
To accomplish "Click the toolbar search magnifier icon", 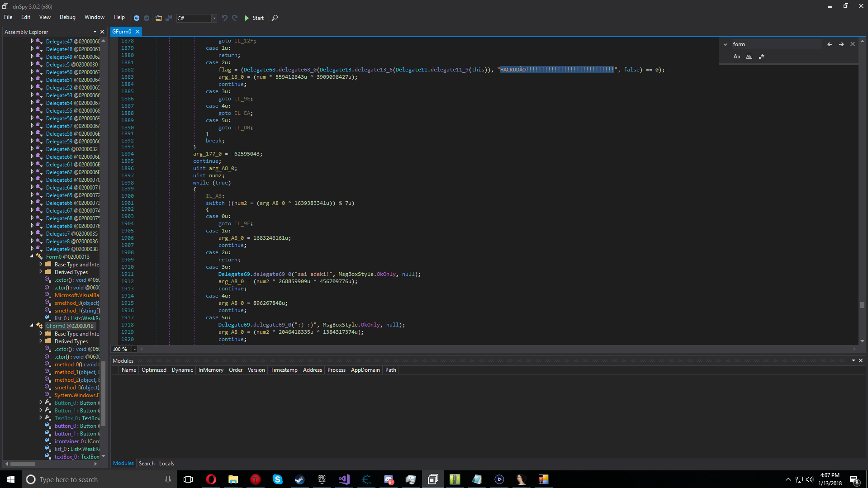I will 275,18.
